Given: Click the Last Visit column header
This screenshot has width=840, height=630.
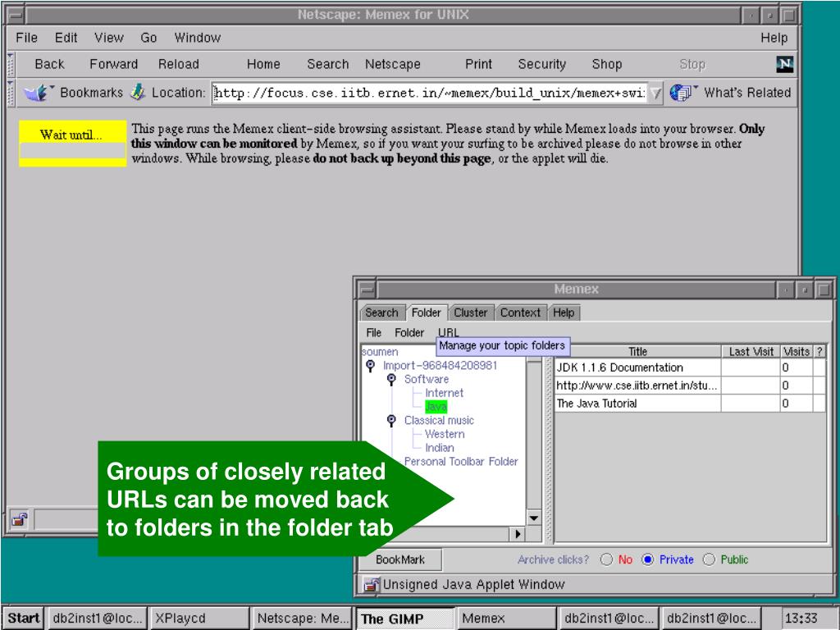Looking at the screenshot, I should tap(751, 351).
